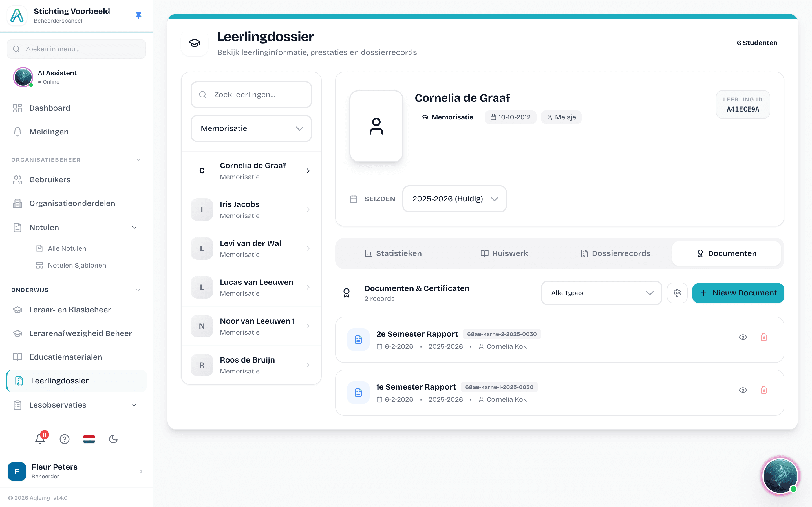Switch to the Statistieken tab
Screen dimensions: 812x507
(x=393, y=253)
